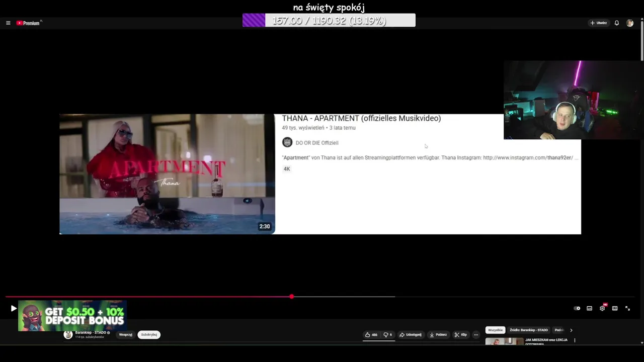
Task: Open Barankiep - STADO channel avatar
Action: point(68,335)
